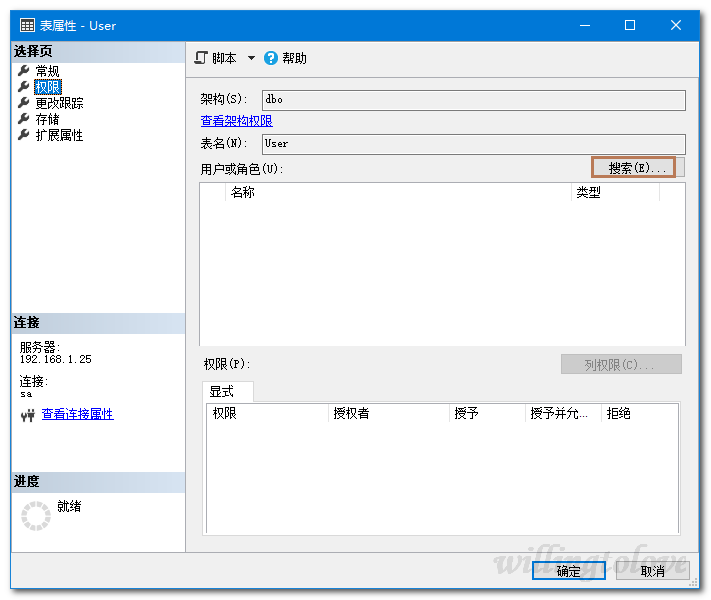The height and width of the screenshot is (600, 711).
Task: Click the 拒绝 column header
Action: pos(640,413)
